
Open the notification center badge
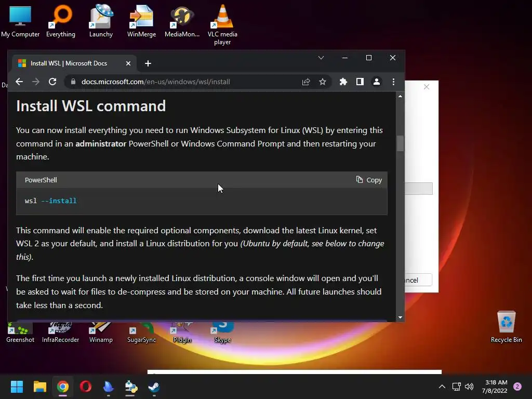[x=517, y=387]
